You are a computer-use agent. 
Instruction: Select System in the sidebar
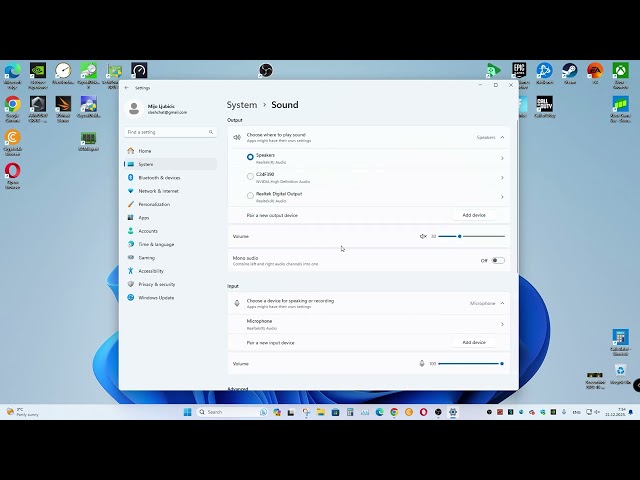click(x=170, y=164)
